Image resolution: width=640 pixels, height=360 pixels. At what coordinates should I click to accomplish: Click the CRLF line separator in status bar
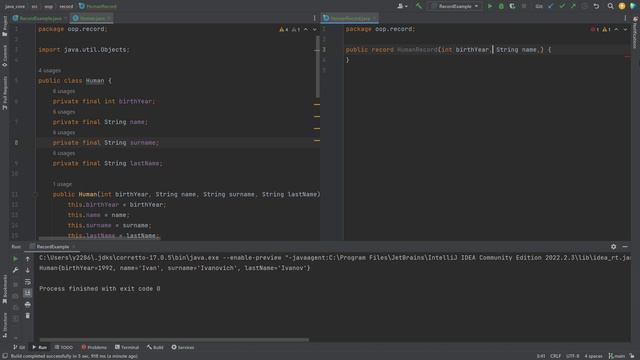pos(556,356)
